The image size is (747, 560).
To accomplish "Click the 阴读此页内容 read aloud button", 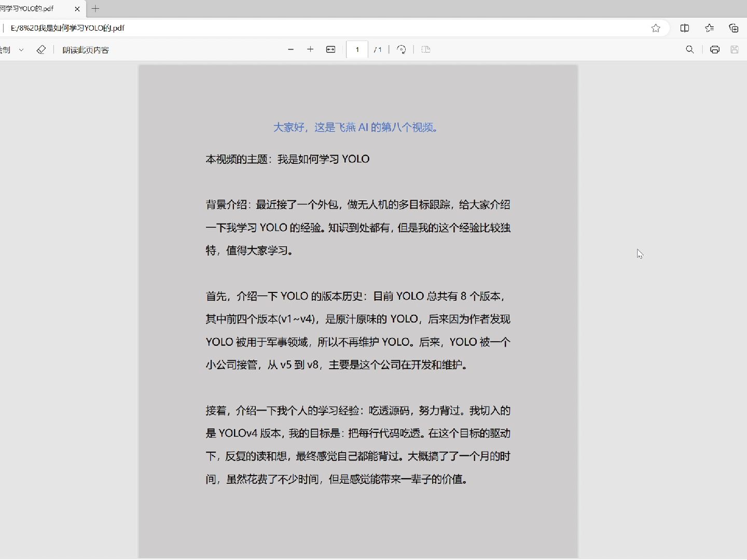I will [x=86, y=50].
